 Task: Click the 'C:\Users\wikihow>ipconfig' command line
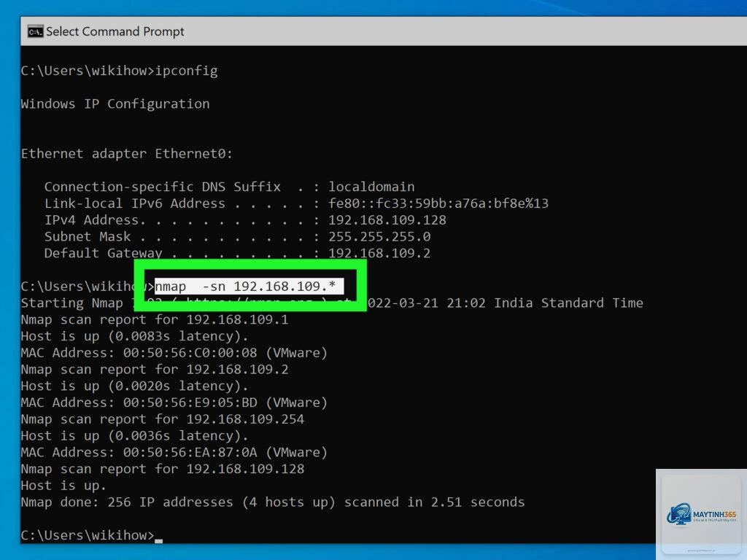pyautogui.click(x=119, y=71)
